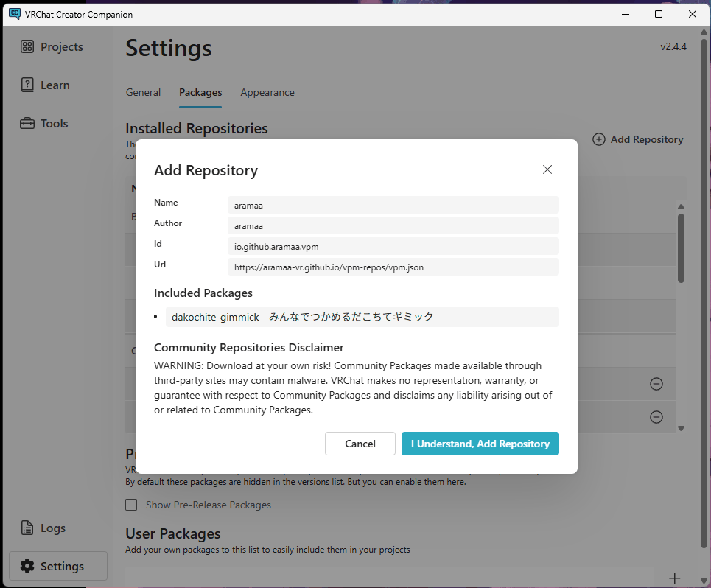Open the Learn sidebar section
This screenshot has width=711, height=588.
45,85
